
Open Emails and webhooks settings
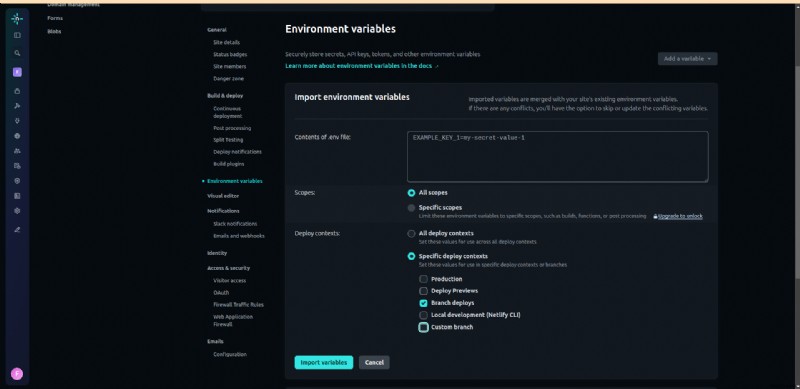(239, 236)
